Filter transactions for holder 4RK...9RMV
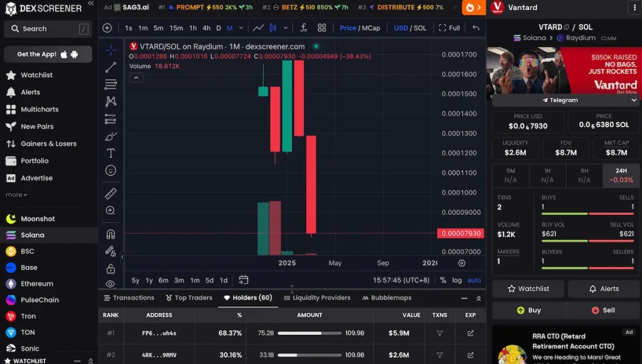This screenshot has width=642, height=364. pyautogui.click(x=439, y=355)
